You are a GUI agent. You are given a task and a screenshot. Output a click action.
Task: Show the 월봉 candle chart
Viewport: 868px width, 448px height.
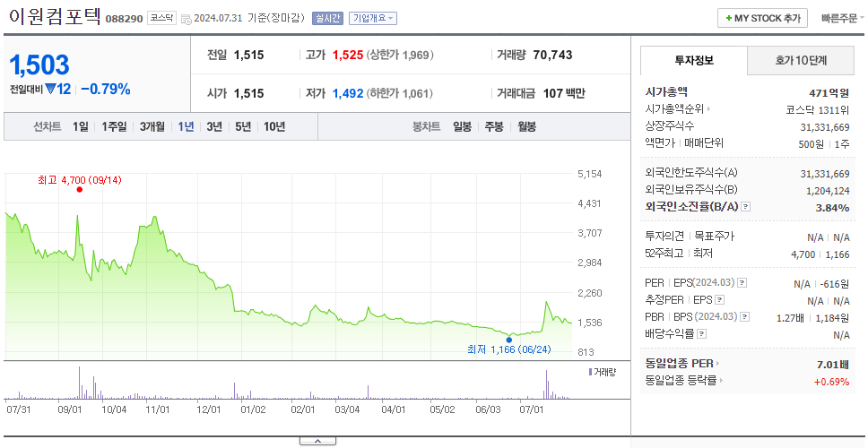point(527,126)
